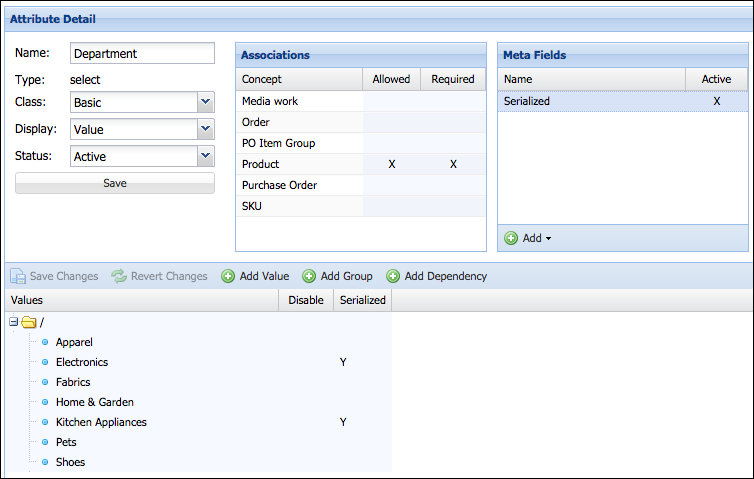Click the Revert Changes arrows icon

(118, 276)
